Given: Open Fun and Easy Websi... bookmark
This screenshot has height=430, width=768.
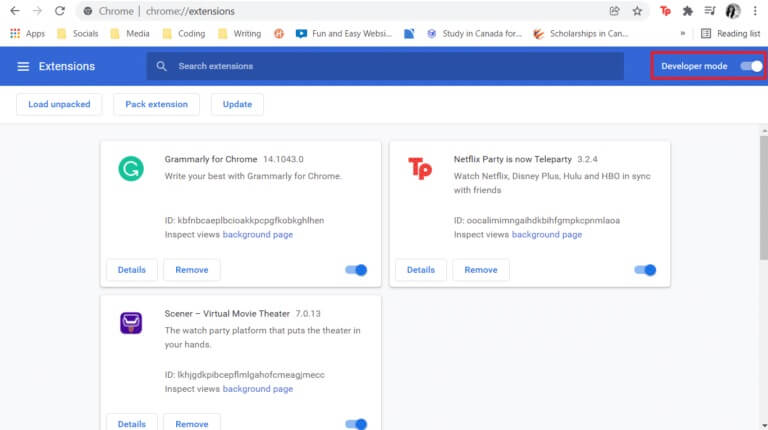Looking at the screenshot, I should (344, 33).
